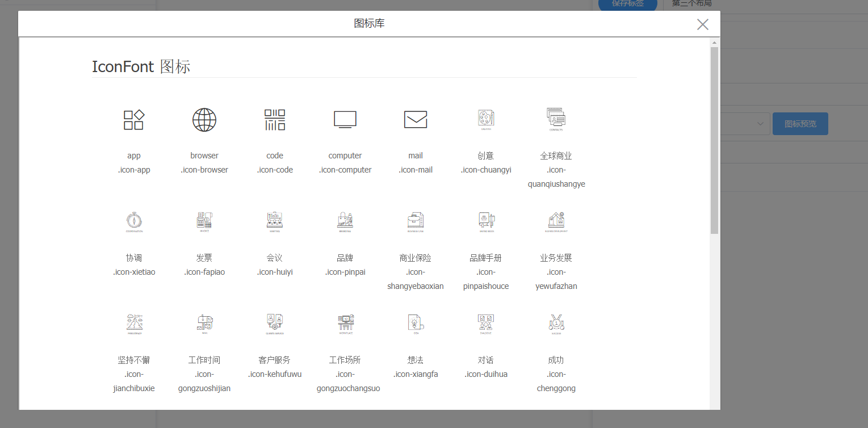Viewport: 868px width, 428px height.
Task: Click the .icon-browser class text
Action: [204, 170]
